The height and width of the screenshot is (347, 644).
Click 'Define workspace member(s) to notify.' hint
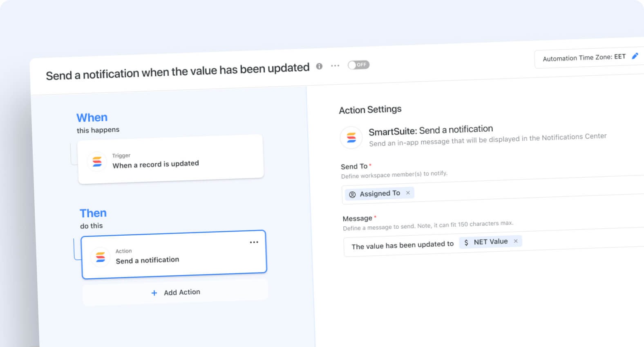pos(394,175)
